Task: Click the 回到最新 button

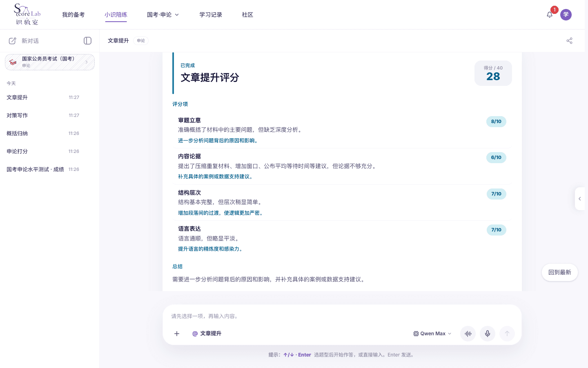Action: coord(560,272)
